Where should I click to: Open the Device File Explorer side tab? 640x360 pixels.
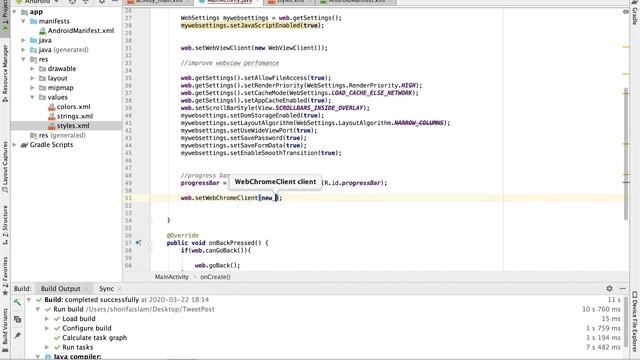coord(635,321)
